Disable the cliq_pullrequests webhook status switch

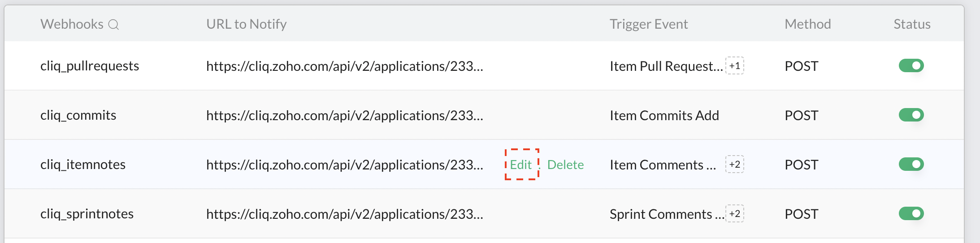pyautogui.click(x=911, y=65)
